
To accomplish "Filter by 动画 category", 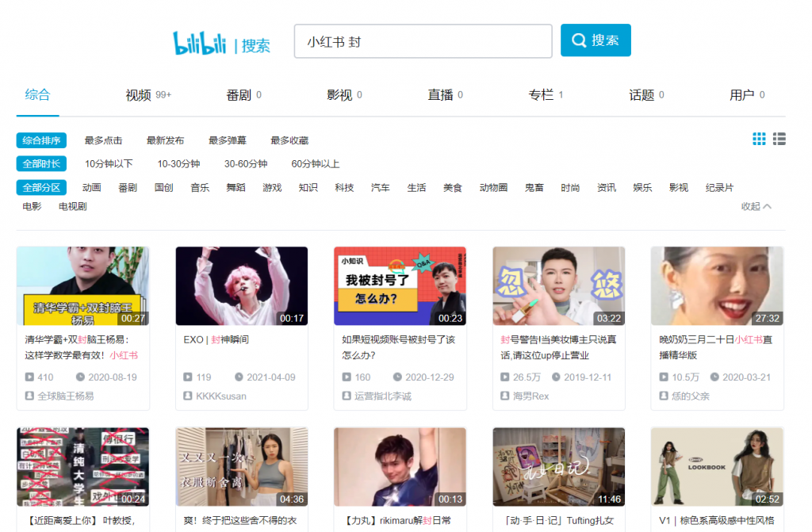I will point(92,188).
